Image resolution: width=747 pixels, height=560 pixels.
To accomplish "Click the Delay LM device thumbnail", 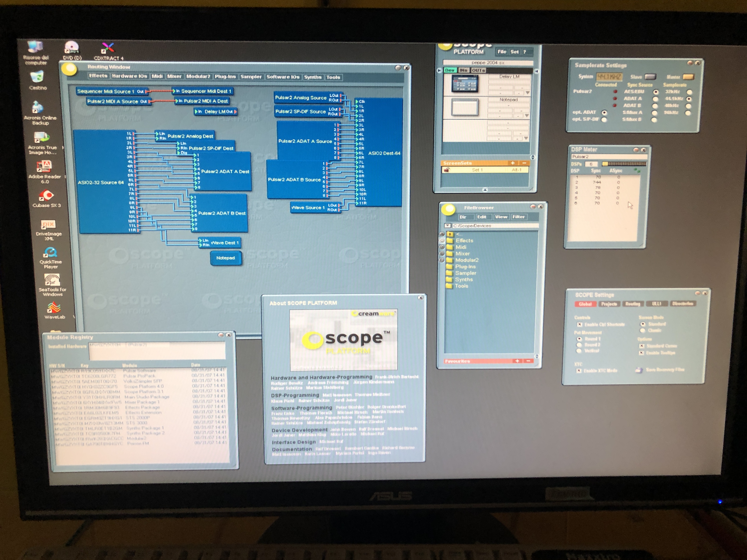I will coord(465,84).
